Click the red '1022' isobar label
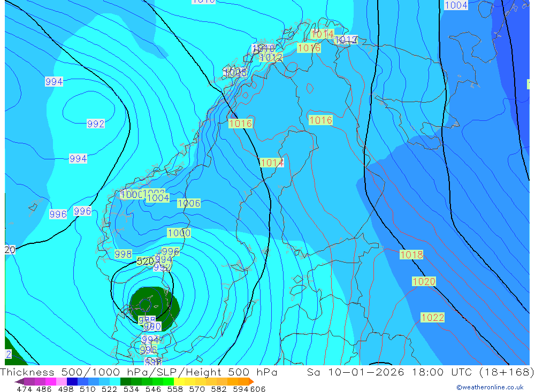This screenshot has height=392, width=535. pyautogui.click(x=433, y=318)
